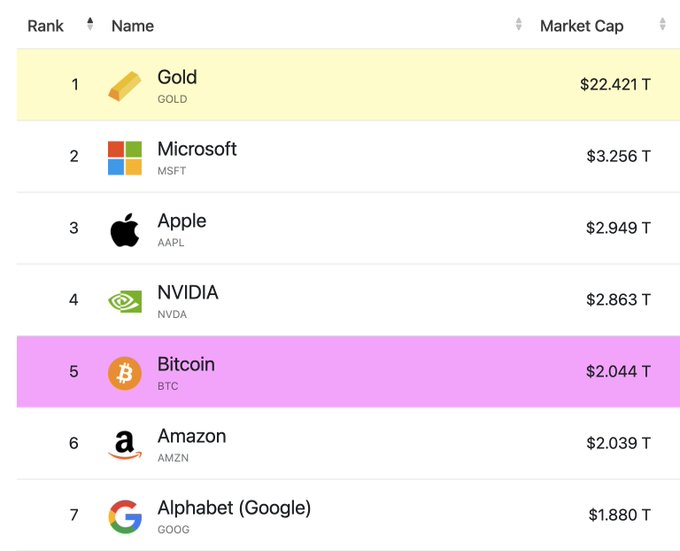Open the Microsoft name link
The width and height of the screenshot is (680, 551).
pos(197,149)
